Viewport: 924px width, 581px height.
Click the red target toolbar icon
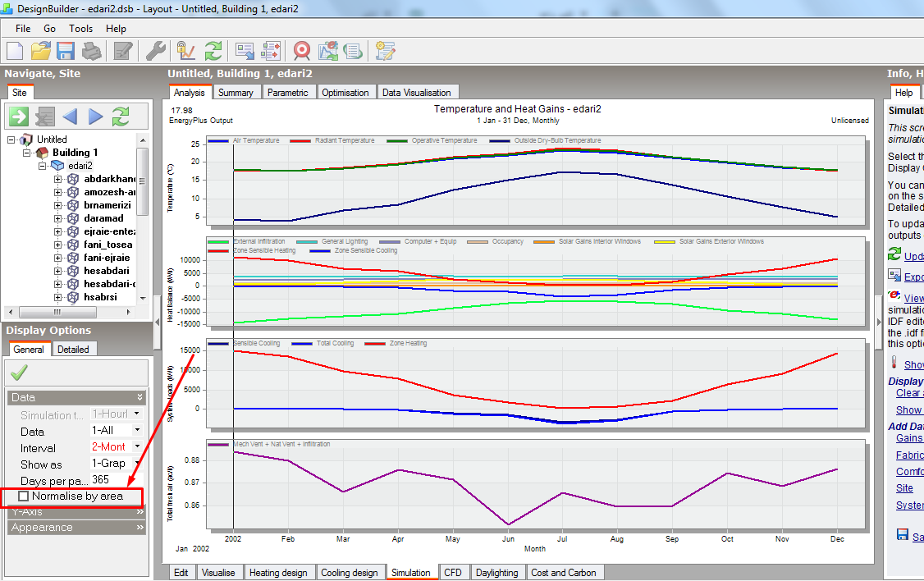point(302,51)
